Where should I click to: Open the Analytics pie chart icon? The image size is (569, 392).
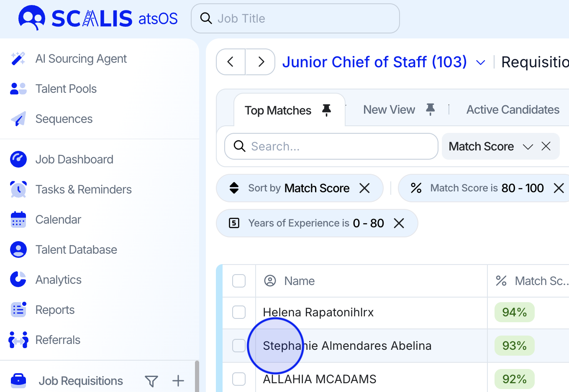pos(18,280)
